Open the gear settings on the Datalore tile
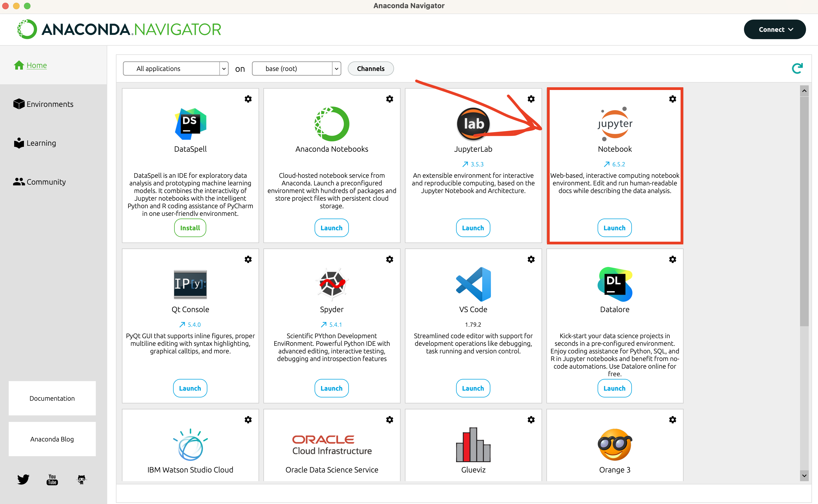 [672, 259]
